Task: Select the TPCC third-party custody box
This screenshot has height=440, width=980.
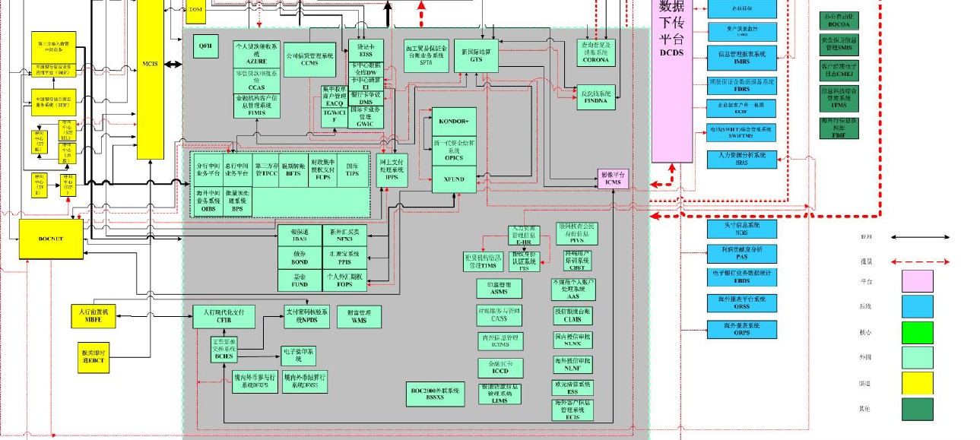Action: click(x=266, y=169)
